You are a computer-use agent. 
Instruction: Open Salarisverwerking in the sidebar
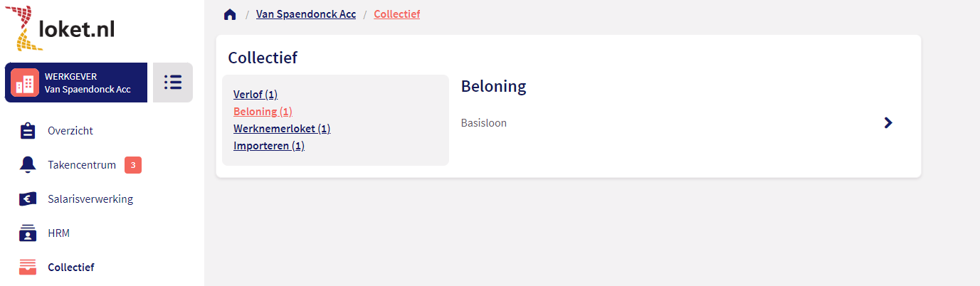90,199
